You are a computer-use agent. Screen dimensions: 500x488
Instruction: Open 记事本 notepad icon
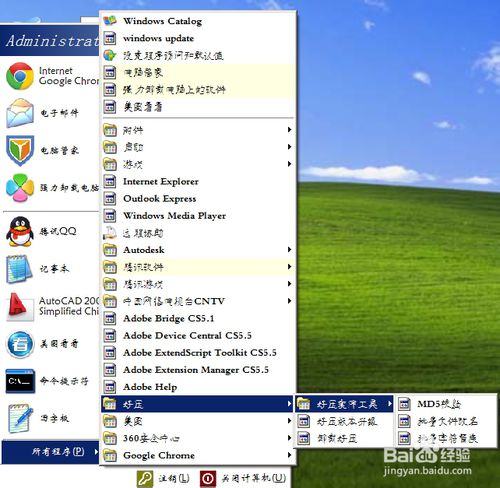19,269
